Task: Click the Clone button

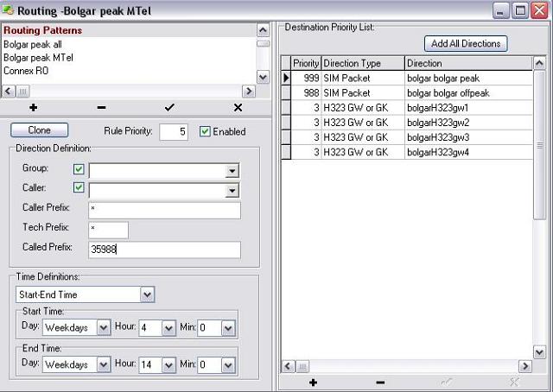Action: [x=39, y=130]
